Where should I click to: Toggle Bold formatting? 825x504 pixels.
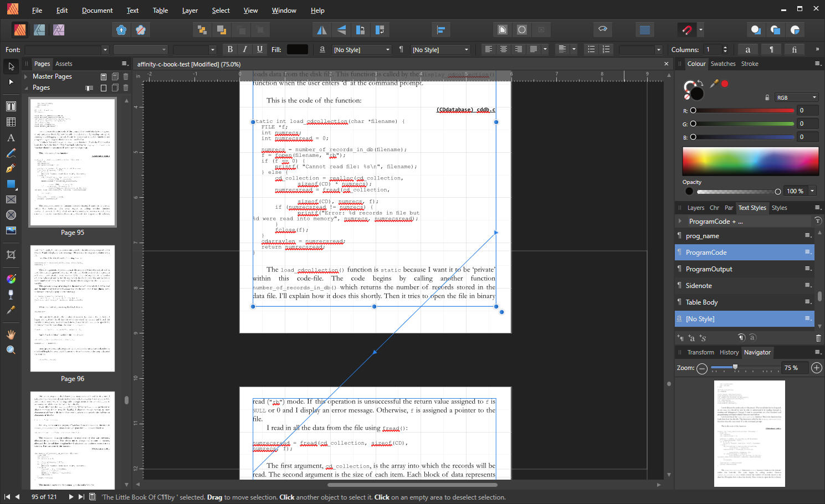click(x=230, y=49)
